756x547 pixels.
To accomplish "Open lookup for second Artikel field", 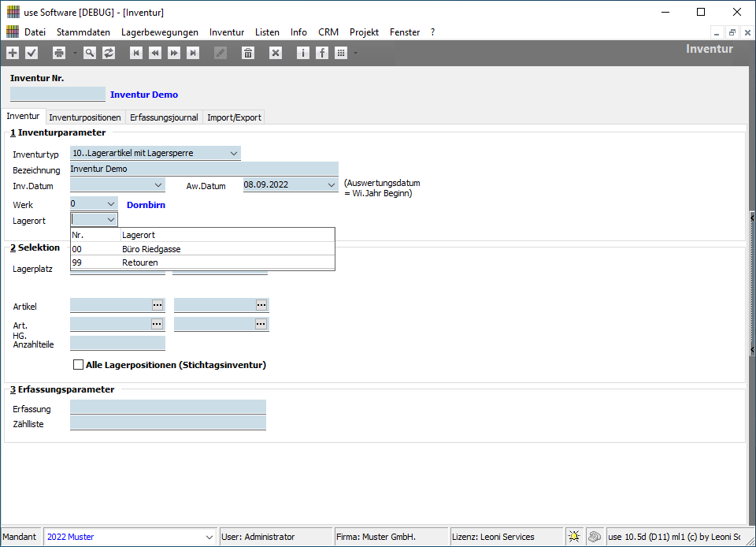I will point(261,305).
